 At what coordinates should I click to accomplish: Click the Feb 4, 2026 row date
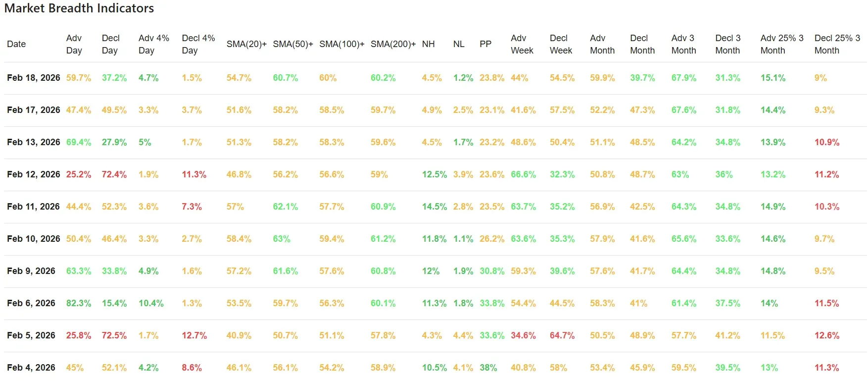point(31,368)
